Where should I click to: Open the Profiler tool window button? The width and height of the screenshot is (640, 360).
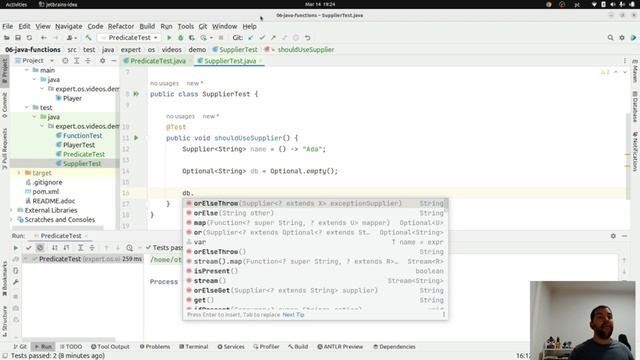pyautogui.click(x=266, y=347)
